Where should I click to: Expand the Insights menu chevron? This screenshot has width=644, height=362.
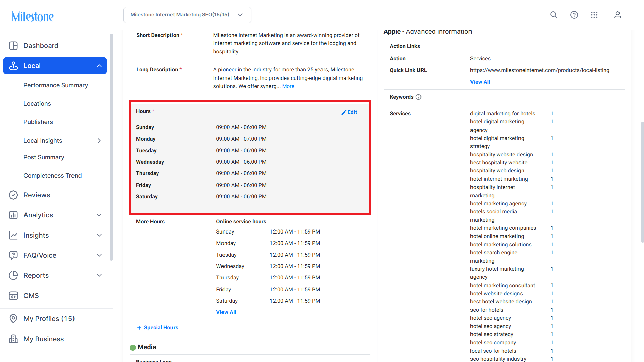(x=99, y=235)
